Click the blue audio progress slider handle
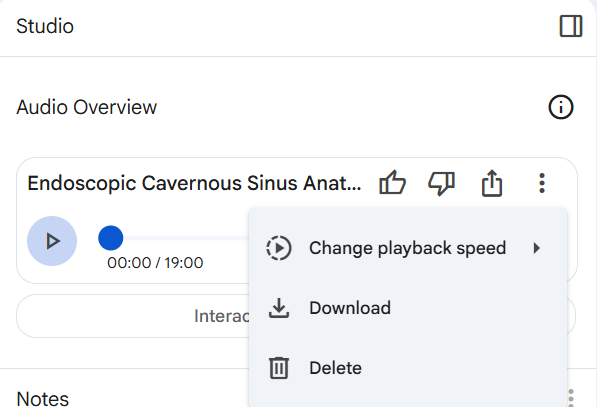Image resolution: width=597 pixels, height=407 pixels. pyautogui.click(x=111, y=238)
